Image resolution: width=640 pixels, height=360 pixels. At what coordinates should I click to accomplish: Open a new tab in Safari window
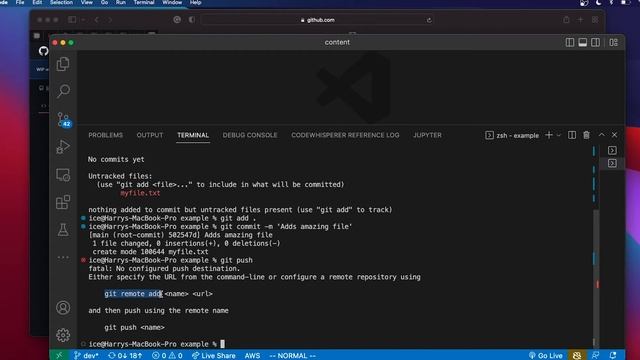coord(580,20)
